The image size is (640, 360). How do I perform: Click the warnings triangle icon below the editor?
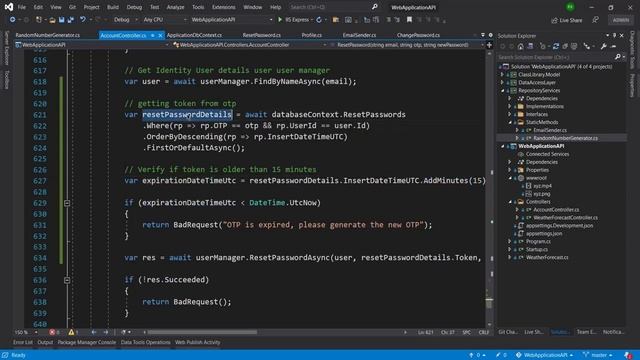(x=71, y=332)
